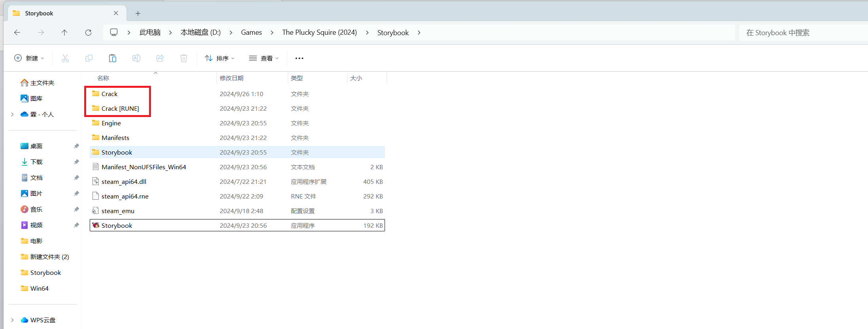Go up one folder level
The image size is (868, 329).
(64, 32)
